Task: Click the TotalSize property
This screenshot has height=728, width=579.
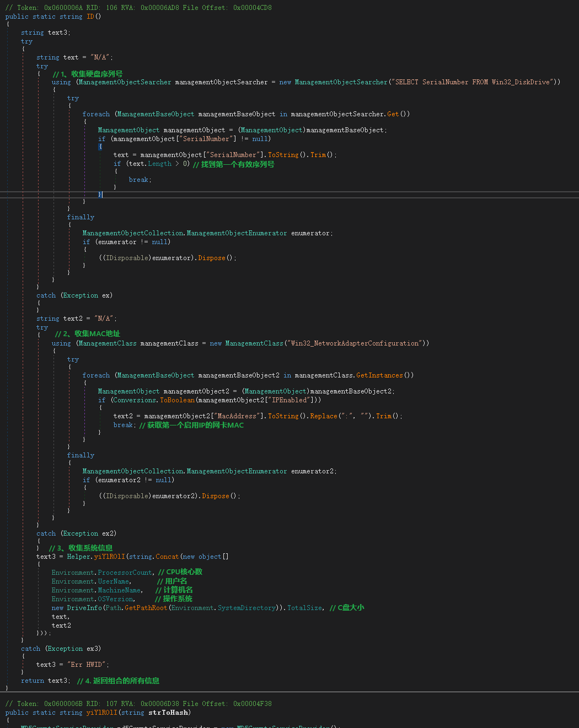Action: point(304,608)
